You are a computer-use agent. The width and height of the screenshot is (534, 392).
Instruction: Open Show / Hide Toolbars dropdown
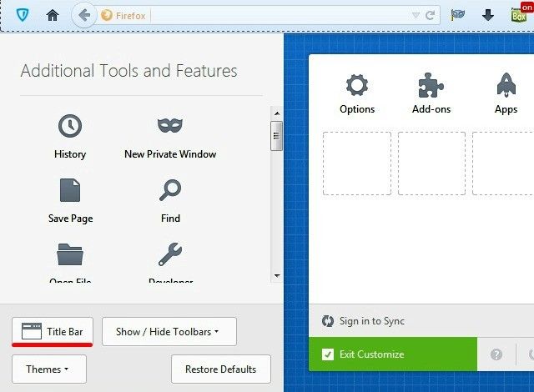point(169,331)
